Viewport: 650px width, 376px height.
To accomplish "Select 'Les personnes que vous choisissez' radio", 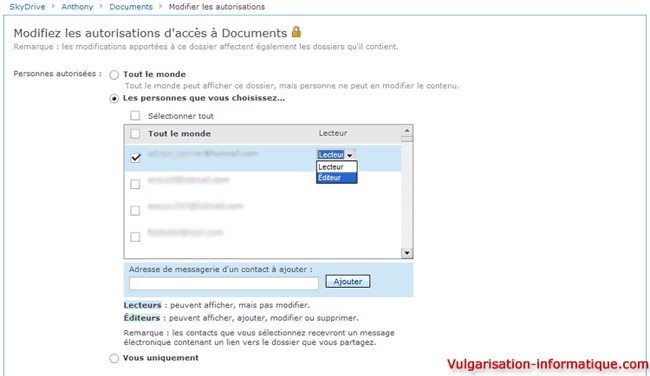I will click(114, 99).
